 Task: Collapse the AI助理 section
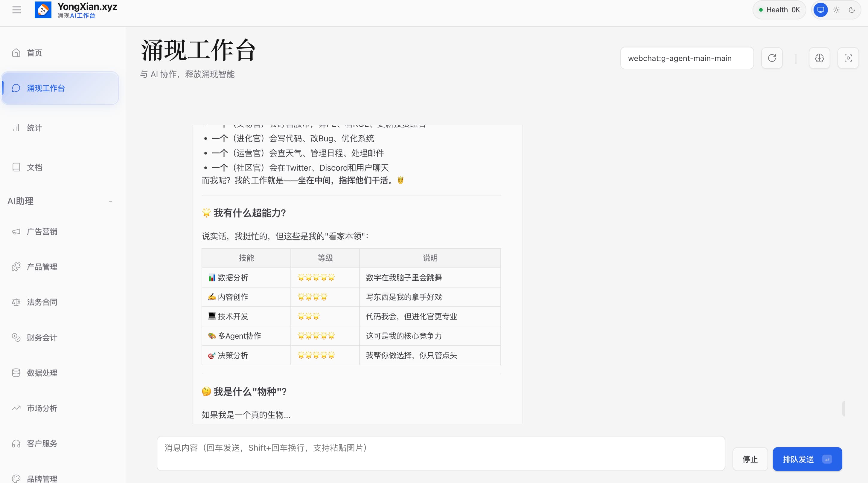[111, 201]
